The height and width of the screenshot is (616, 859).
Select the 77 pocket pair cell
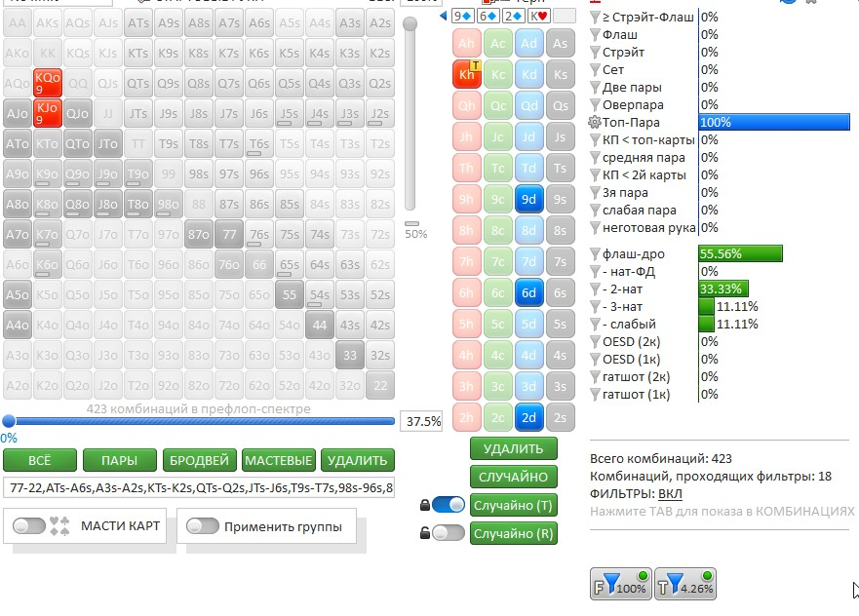[x=229, y=234]
